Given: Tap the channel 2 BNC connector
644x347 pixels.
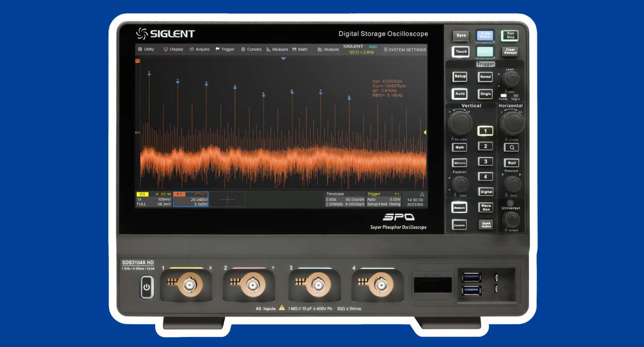Looking at the screenshot, I should coord(252,285).
